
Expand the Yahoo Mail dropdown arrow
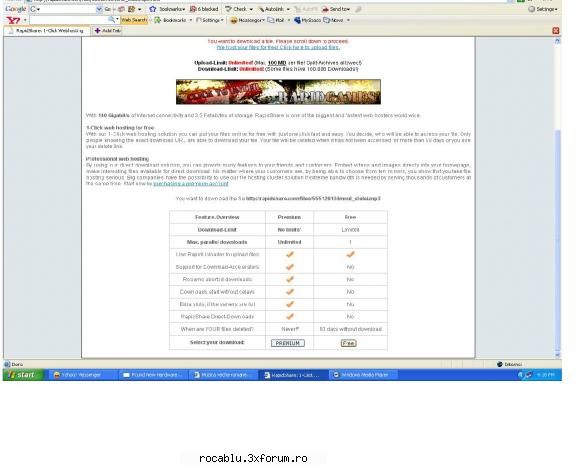pos(288,20)
